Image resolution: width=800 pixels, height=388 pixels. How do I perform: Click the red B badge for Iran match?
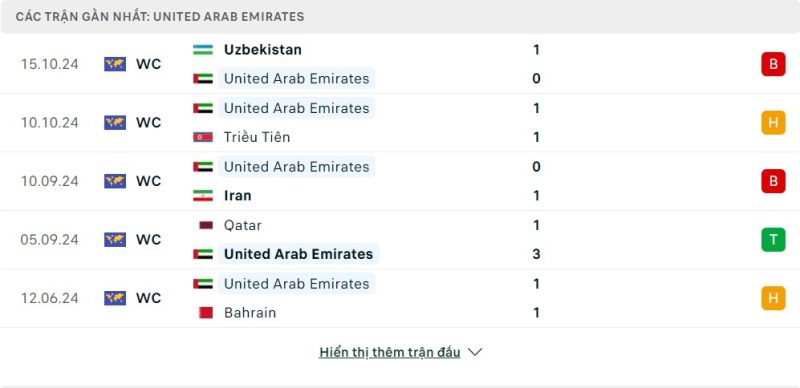[773, 181]
